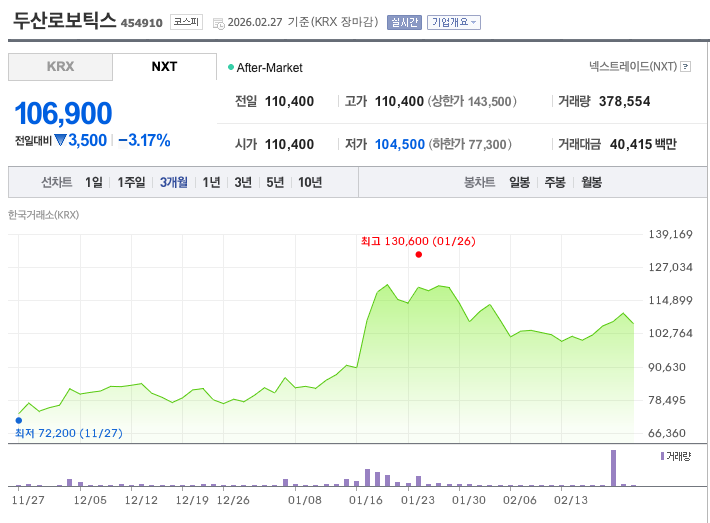Click the 01/16 date axis label

(x=366, y=500)
